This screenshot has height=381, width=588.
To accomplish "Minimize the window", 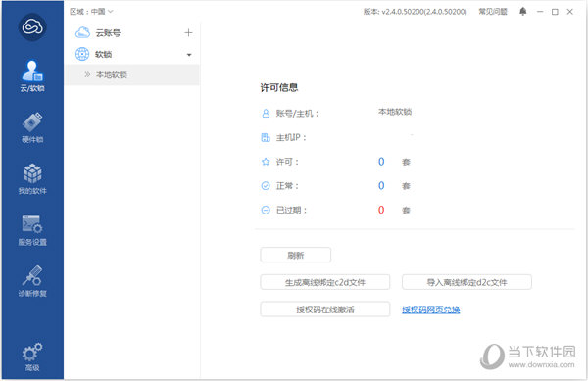I will click(540, 12).
